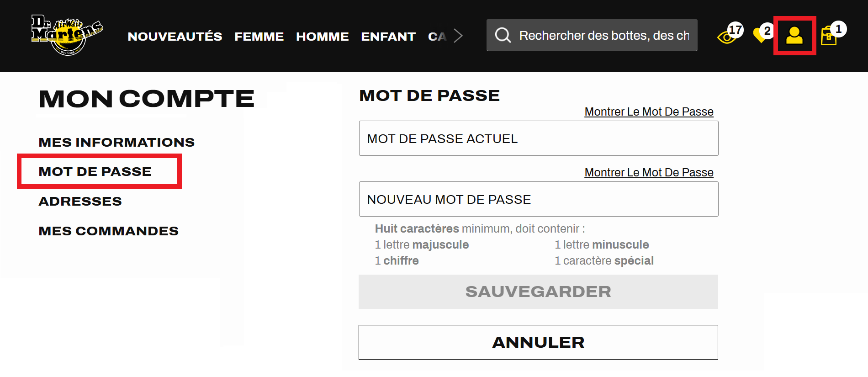
Task: Click the Annuler button
Action: 538,342
